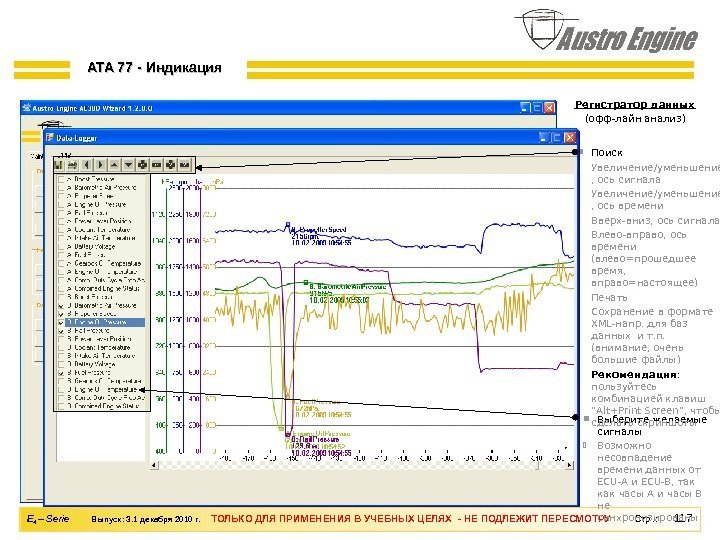This screenshot has height=540, width=720.
Task: Click chart scrollbar left arrow
Action: 155,465
